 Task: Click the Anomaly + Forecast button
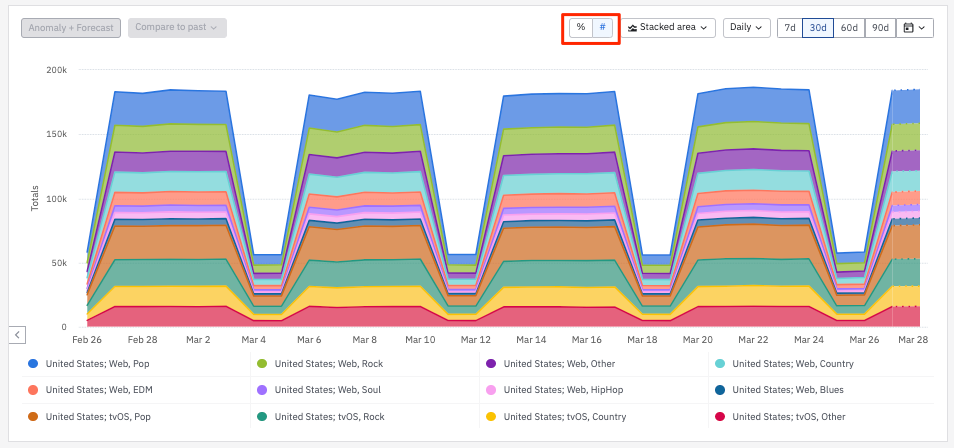pos(72,28)
